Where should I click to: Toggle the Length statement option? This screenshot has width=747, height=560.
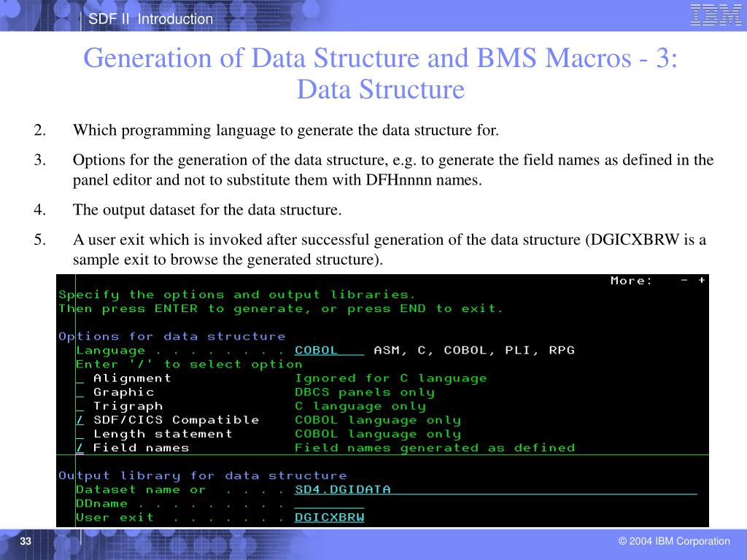[x=80, y=434]
